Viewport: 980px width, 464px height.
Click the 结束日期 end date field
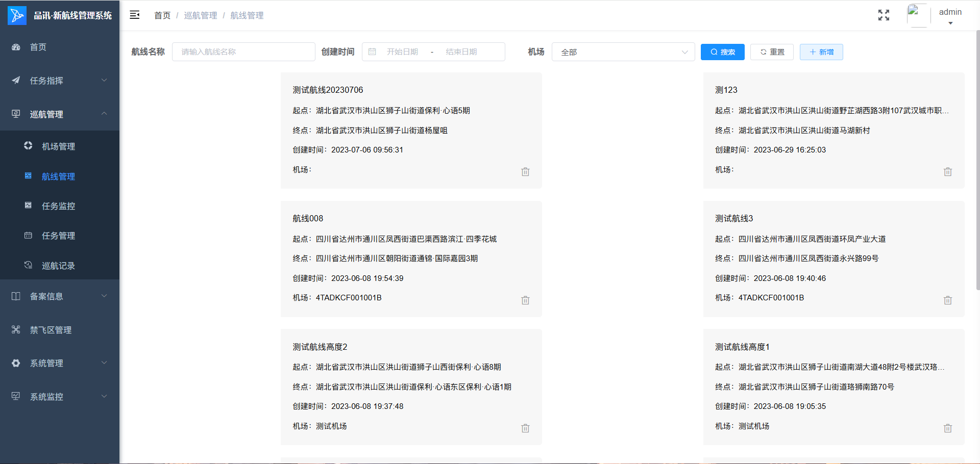(461, 51)
